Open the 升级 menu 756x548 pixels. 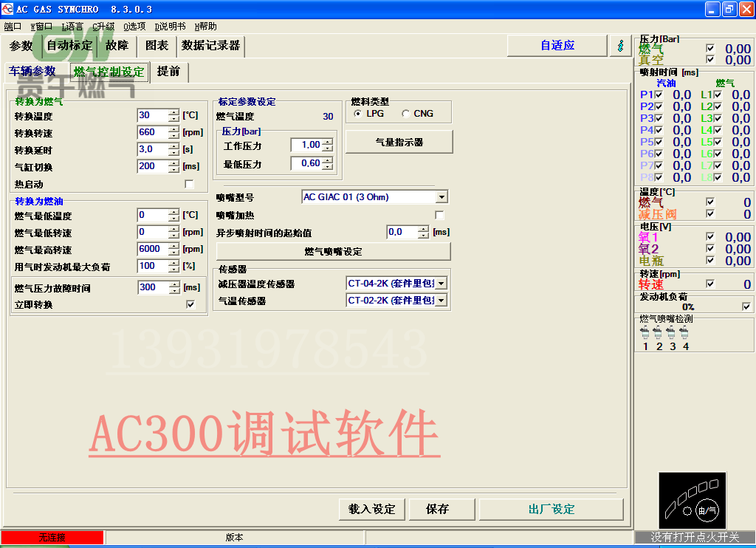tap(103, 27)
